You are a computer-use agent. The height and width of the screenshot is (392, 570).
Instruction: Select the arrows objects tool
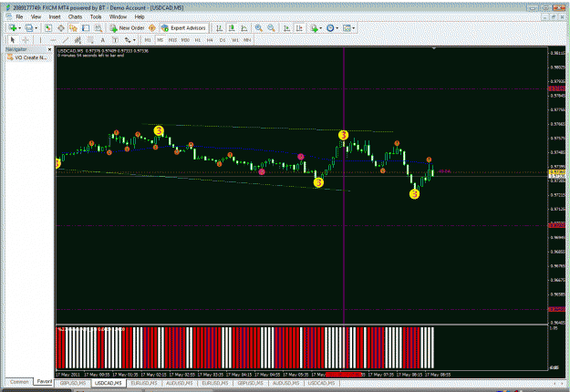pyautogui.click(x=128, y=40)
